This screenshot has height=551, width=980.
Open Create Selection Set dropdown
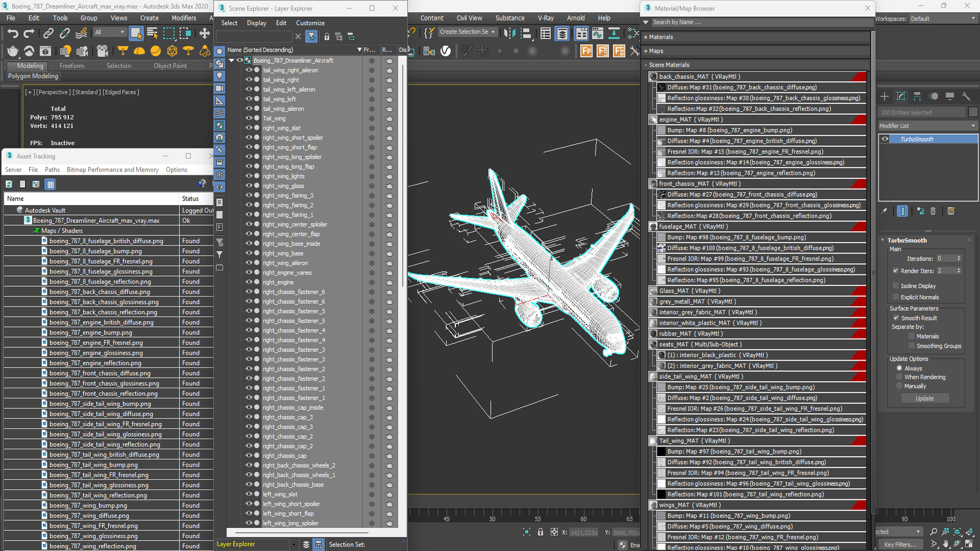coord(467,32)
